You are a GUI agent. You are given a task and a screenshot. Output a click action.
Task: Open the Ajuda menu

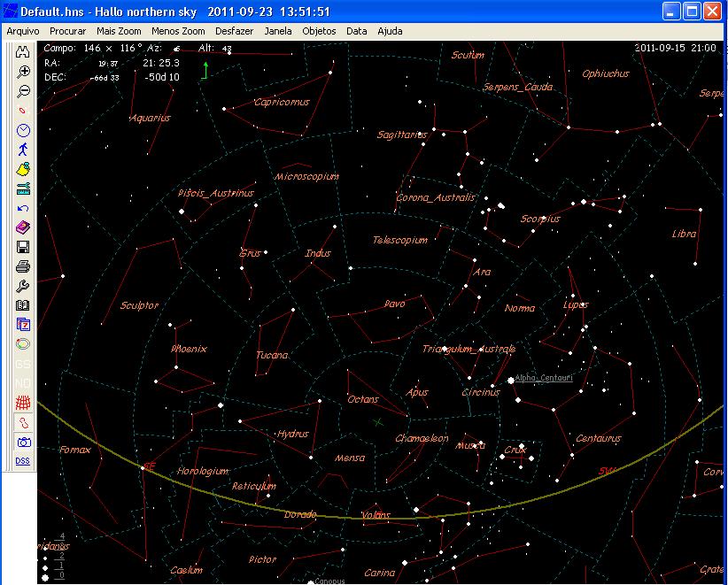[390, 31]
